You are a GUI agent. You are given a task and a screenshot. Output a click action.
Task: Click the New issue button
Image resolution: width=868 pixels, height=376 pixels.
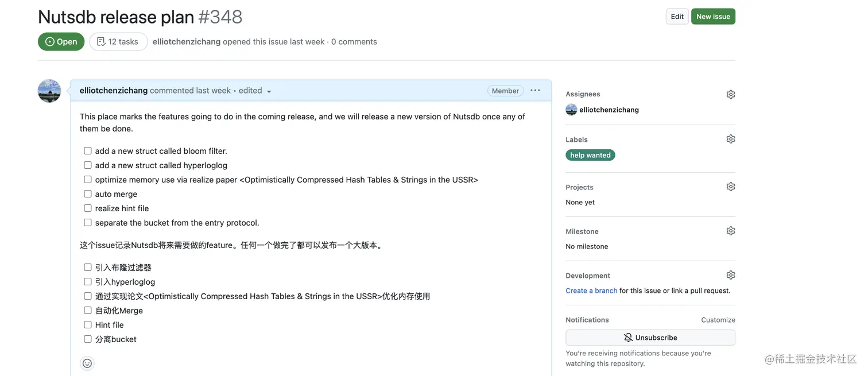[x=713, y=17]
